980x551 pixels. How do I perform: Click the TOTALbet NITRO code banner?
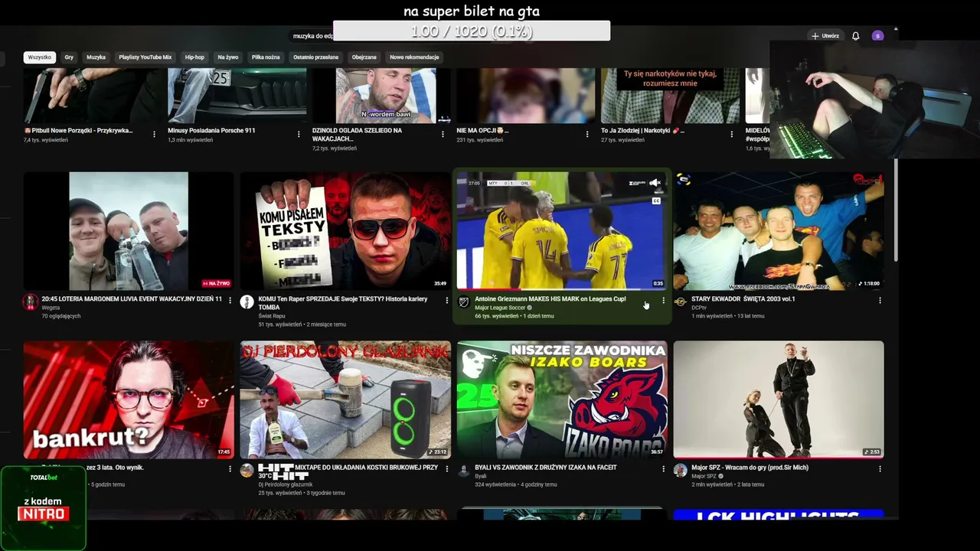pos(44,508)
